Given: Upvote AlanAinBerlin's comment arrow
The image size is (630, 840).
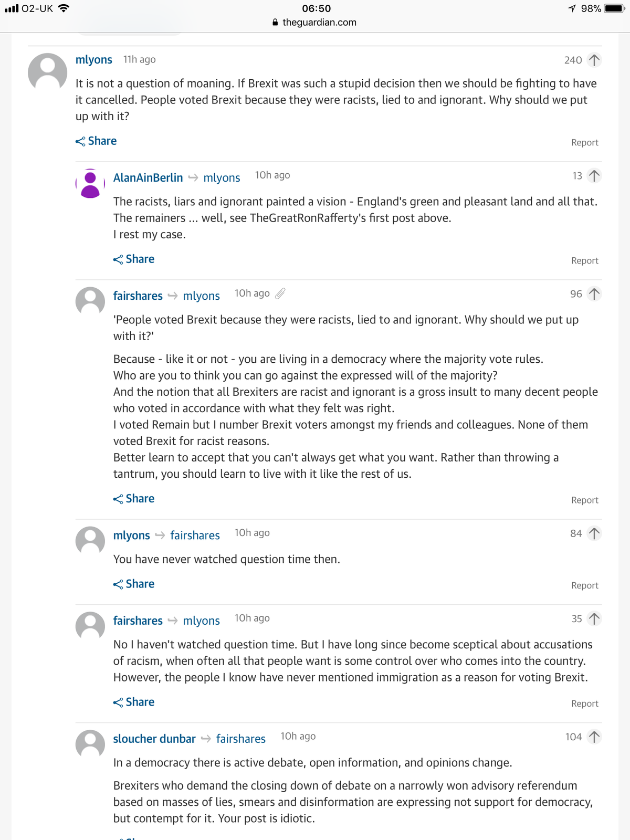Looking at the screenshot, I should pyautogui.click(x=594, y=176).
